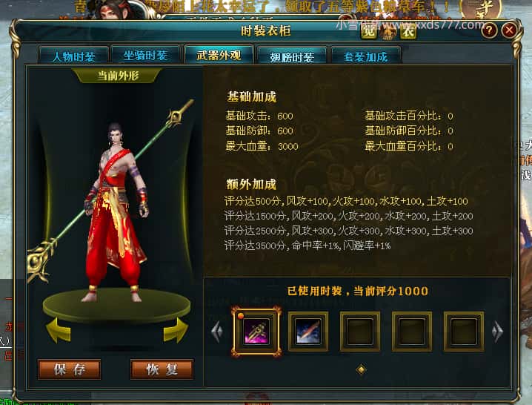Click the diamond page indicator below slots
This screenshot has height=405, width=532.
pos(361,369)
